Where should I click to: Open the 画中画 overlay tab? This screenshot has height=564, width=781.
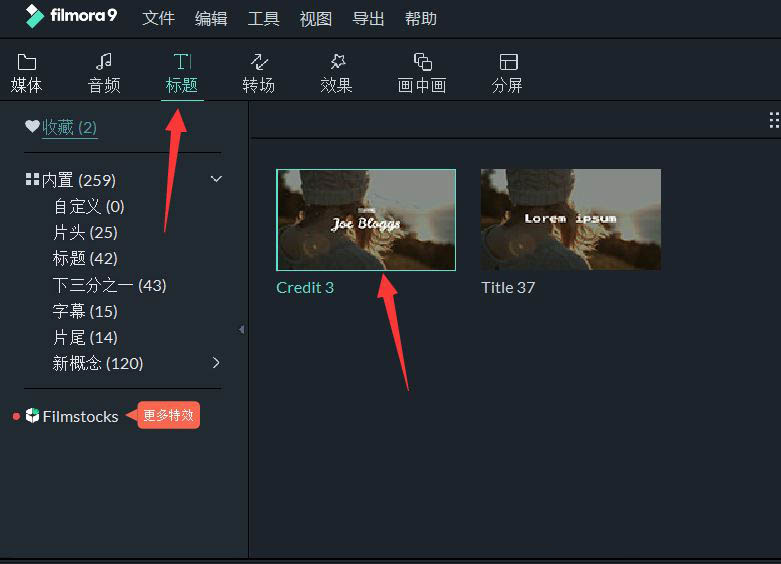coord(422,73)
